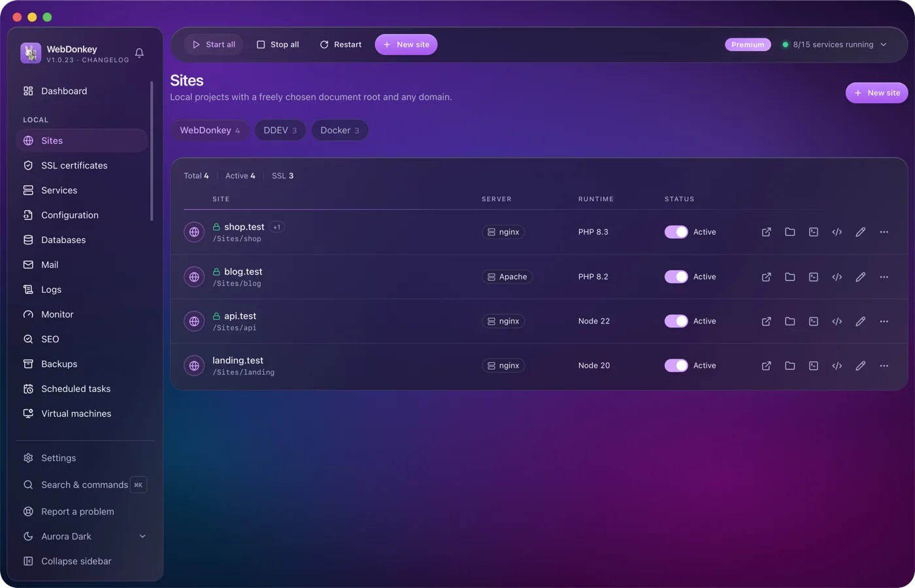Screen dimensions: 915x588
Task: Open the Aurora Dark theme dropdown
Action: click(x=84, y=536)
